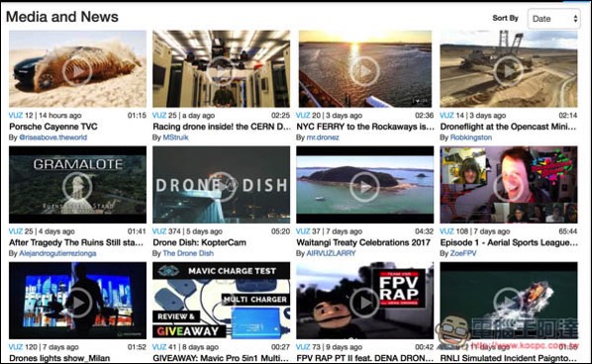Click play icon on NYC Ferry video
Viewport: 592px width, 364px height.
(364, 71)
